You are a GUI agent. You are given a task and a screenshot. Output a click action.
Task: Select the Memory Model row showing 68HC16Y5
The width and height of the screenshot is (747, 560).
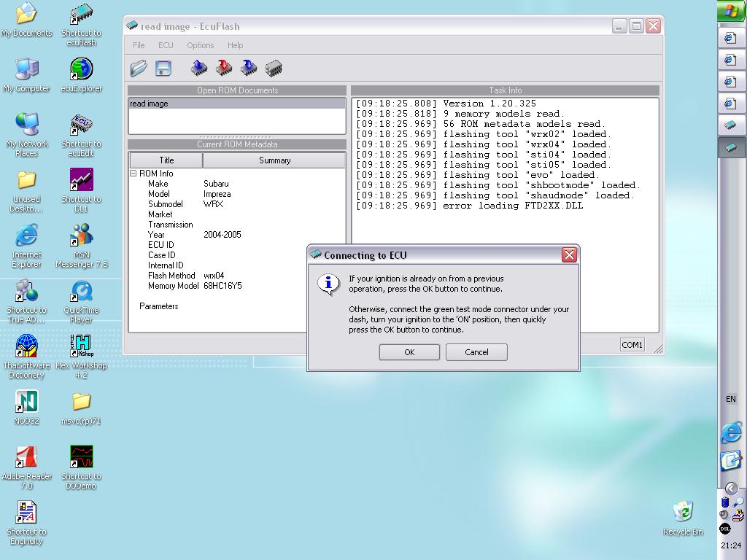coord(217,286)
